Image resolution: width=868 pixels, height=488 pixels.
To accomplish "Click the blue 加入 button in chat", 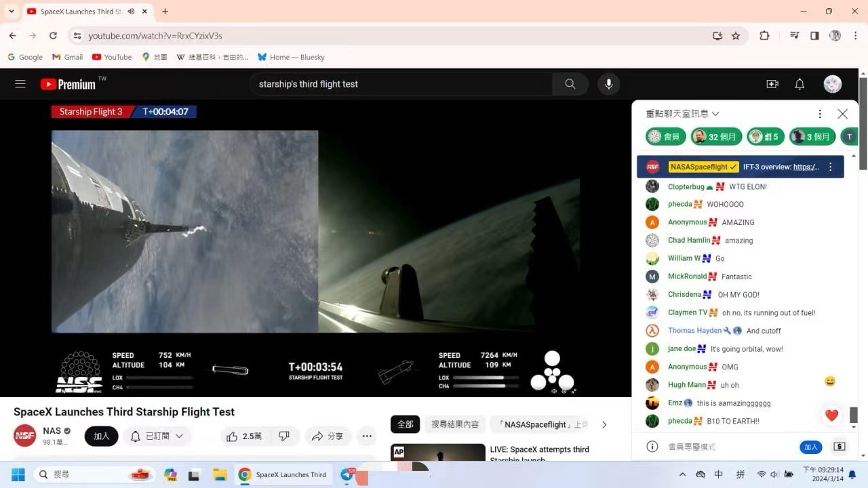I will [x=811, y=447].
